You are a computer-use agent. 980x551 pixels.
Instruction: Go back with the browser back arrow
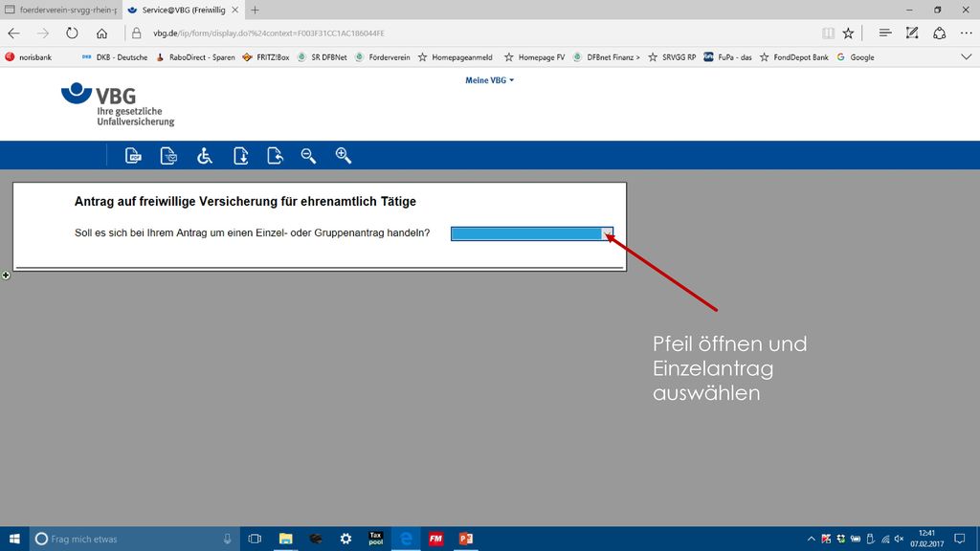pyautogui.click(x=13, y=33)
